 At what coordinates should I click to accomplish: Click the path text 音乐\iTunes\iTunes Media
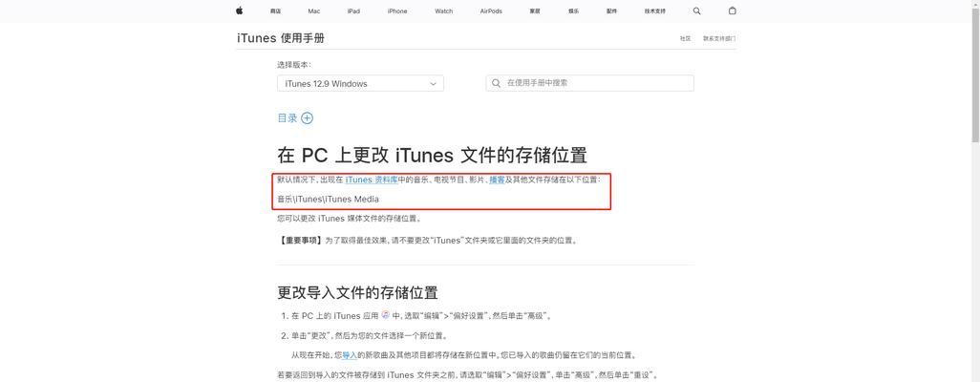pos(329,199)
